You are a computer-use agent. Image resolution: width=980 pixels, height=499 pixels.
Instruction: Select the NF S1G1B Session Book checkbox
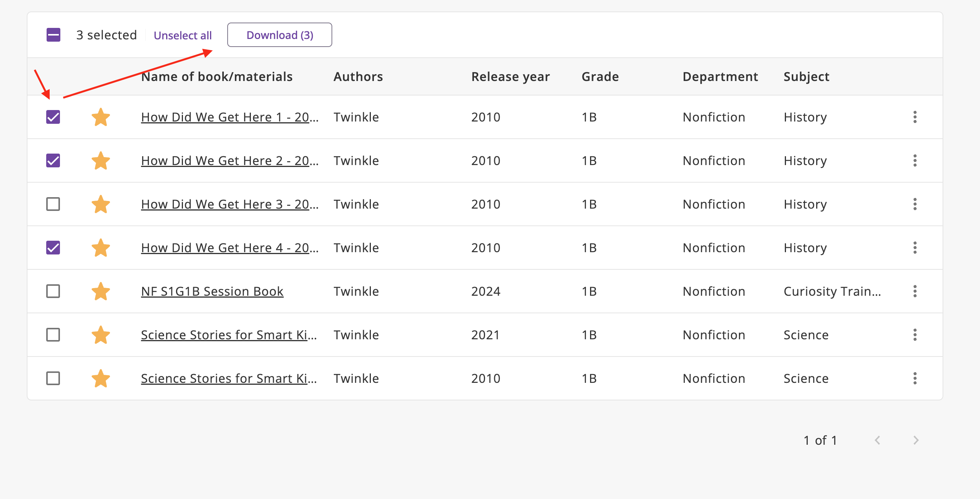(x=53, y=292)
